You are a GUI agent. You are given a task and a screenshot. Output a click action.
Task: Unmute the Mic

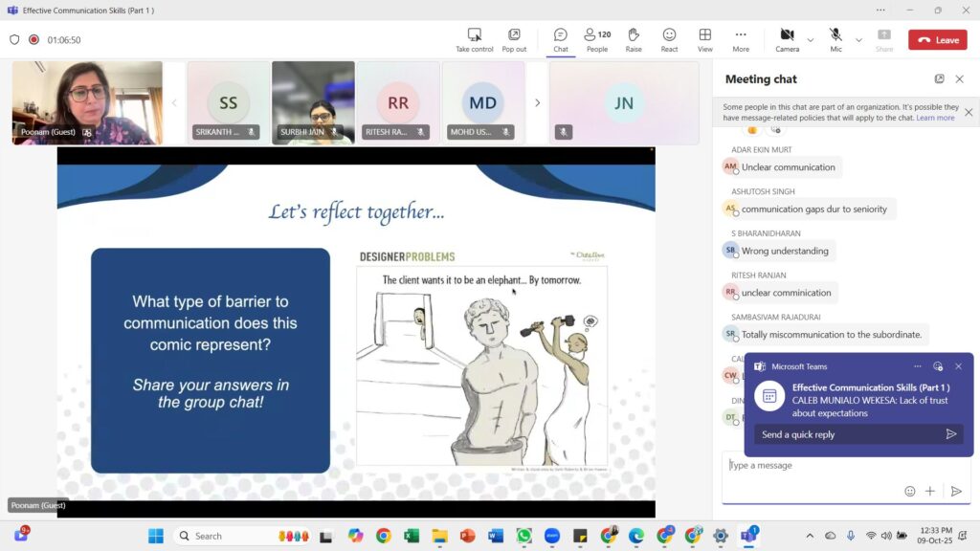pos(835,35)
